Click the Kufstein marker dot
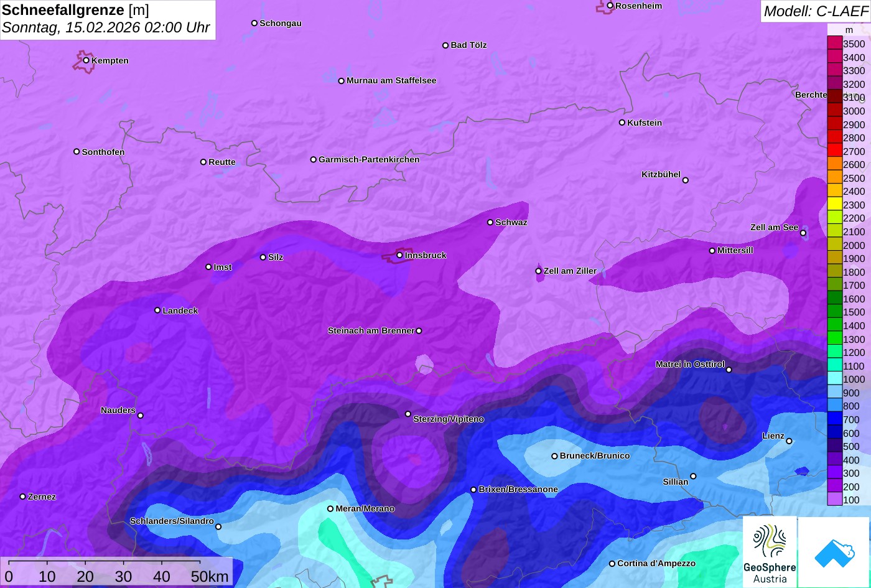Image resolution: width=871 pixels, height=588 pixels. [622, 123]
